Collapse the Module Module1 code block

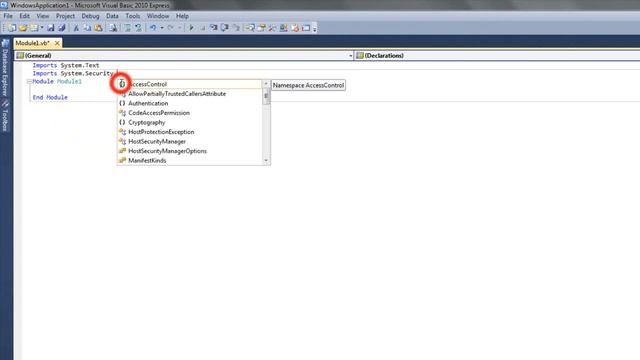[x=29, y=82]
